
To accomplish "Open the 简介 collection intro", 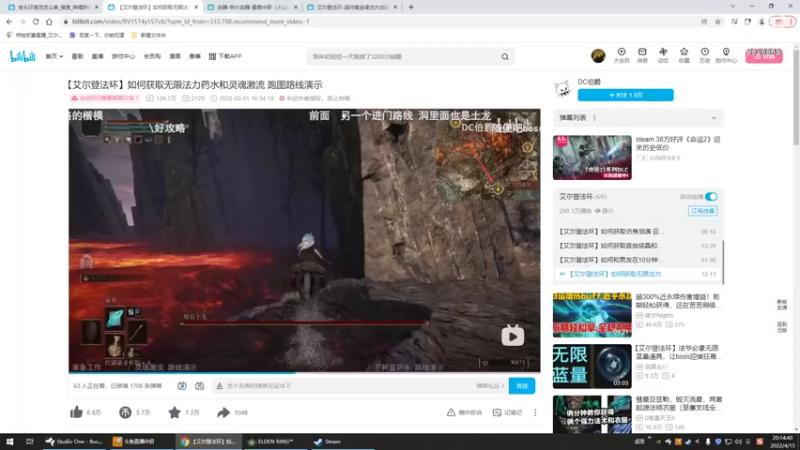I will [x=605, y=211].
